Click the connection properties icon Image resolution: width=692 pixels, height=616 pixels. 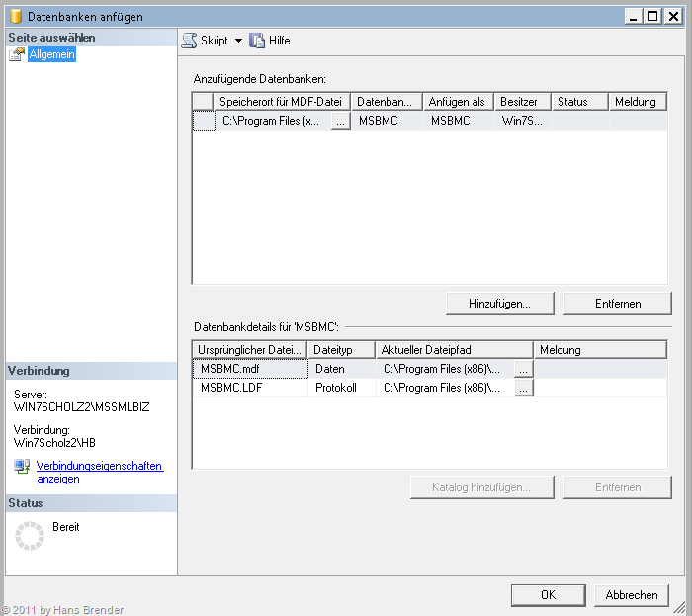pyautogui.click(x=22, y=467)
